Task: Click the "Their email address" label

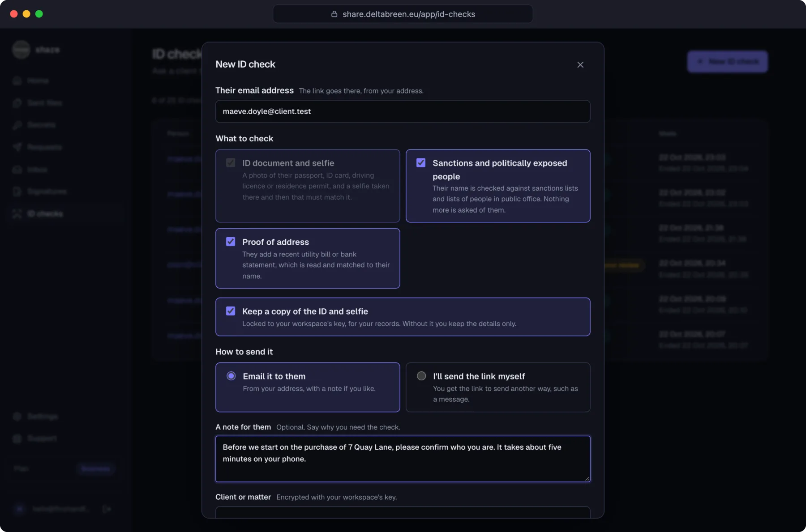Action: tap(254, 90)
